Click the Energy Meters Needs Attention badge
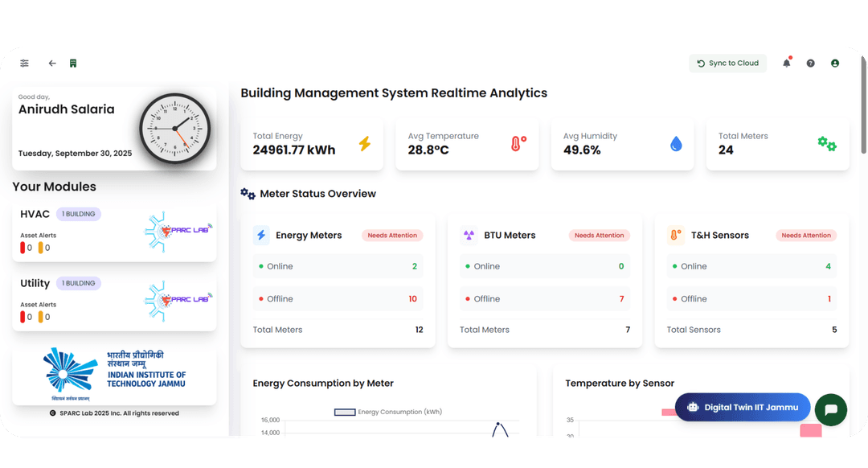868x468 pixels. (x=392, y=236)
